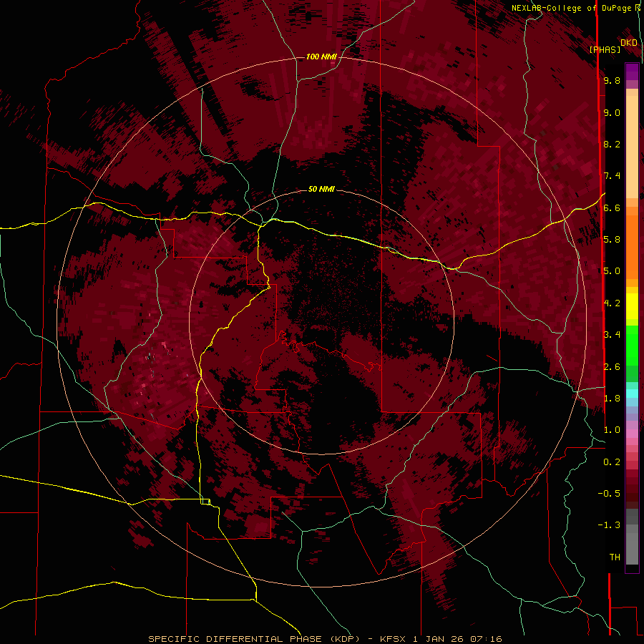This screenshot has width=644, height=644.
Task: Click the bright yellow band of the color scale
Action: pyautogui.click(x=632, y=306)
